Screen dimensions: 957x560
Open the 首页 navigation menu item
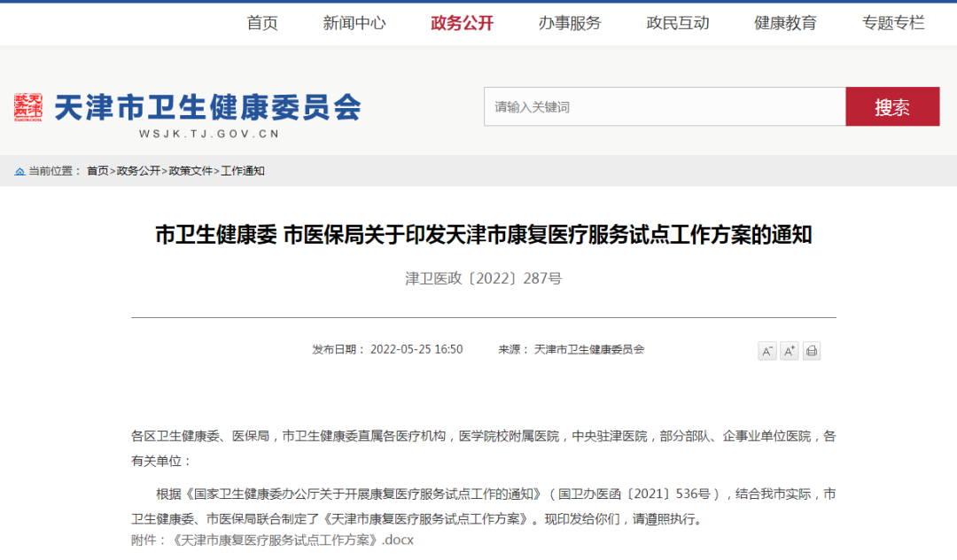[x=262, y=23]
